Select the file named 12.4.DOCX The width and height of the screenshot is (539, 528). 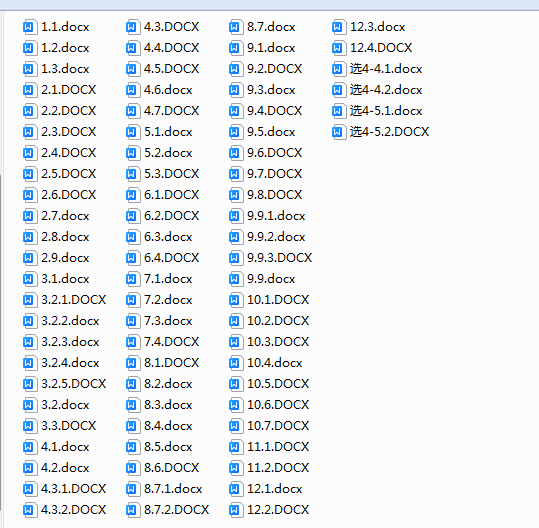point(381,48)
